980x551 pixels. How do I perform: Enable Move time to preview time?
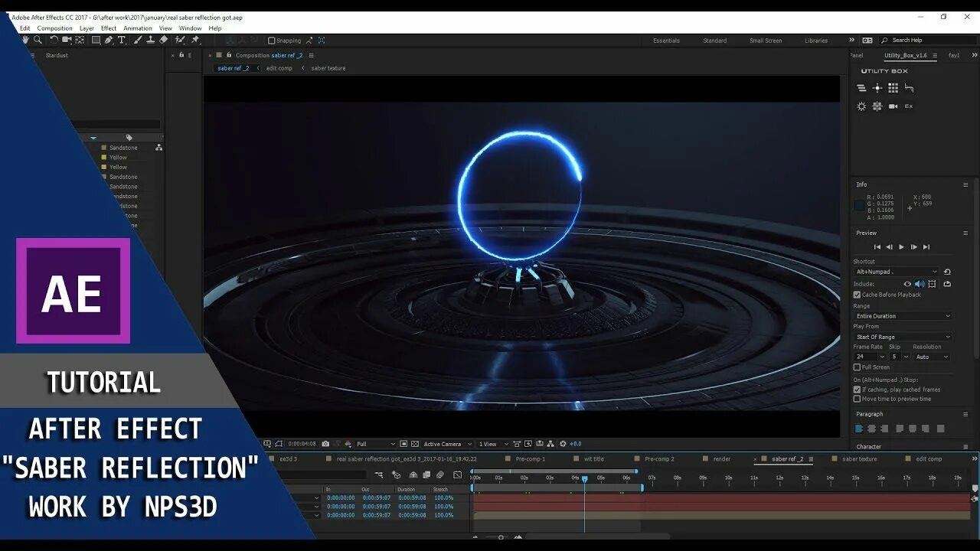pyautogui.click(x=857, y=399)
